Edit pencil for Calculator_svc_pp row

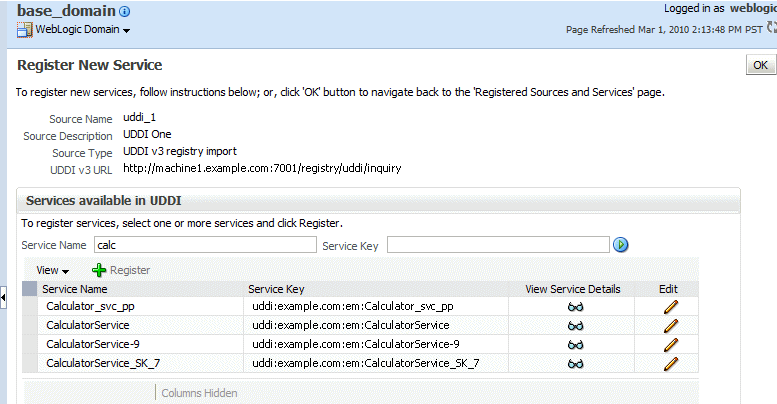click(670, 307)
